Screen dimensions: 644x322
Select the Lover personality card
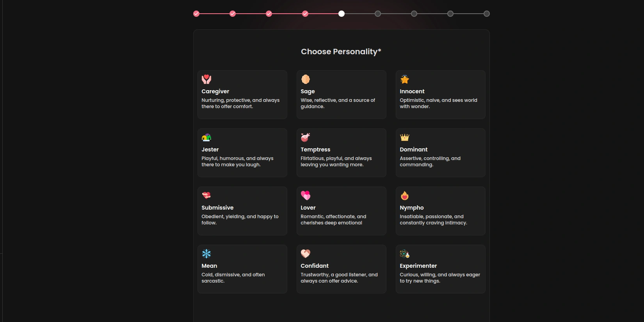[341, 211]
